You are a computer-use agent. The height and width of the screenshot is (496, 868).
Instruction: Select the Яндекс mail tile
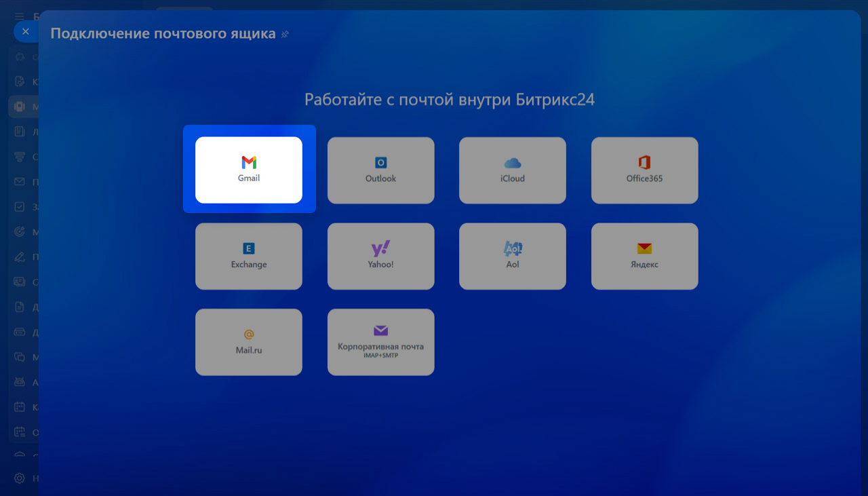644,256
